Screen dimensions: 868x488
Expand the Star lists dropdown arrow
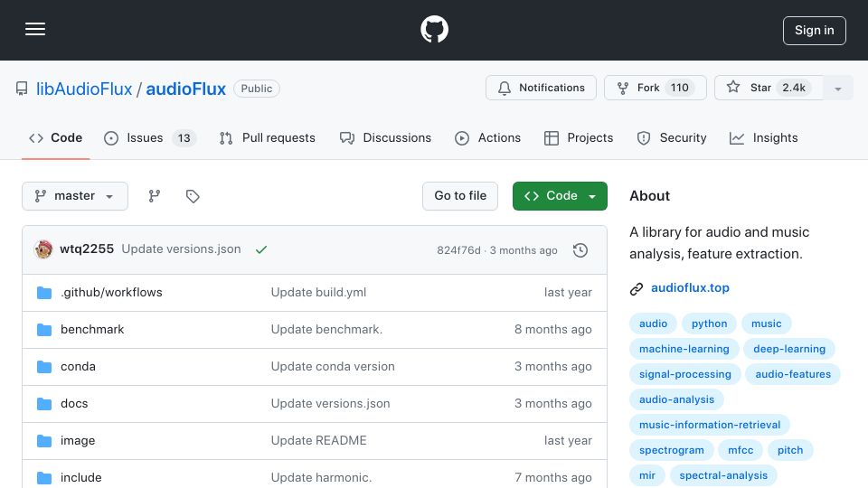coord(837,88)
